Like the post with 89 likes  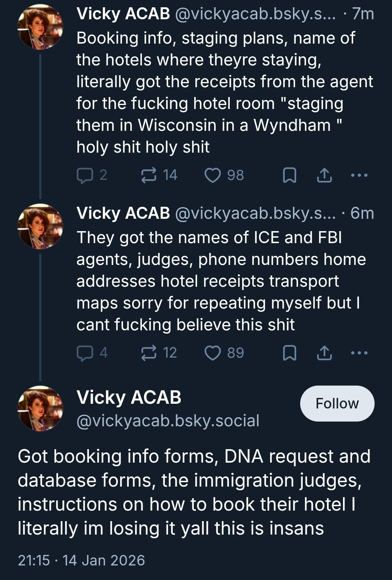tap(213, 353)
